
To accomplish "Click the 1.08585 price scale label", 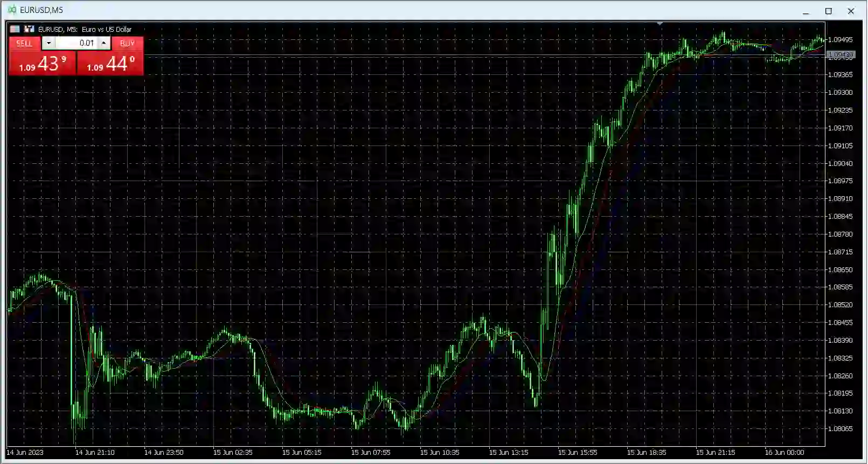I will point(841,287).
